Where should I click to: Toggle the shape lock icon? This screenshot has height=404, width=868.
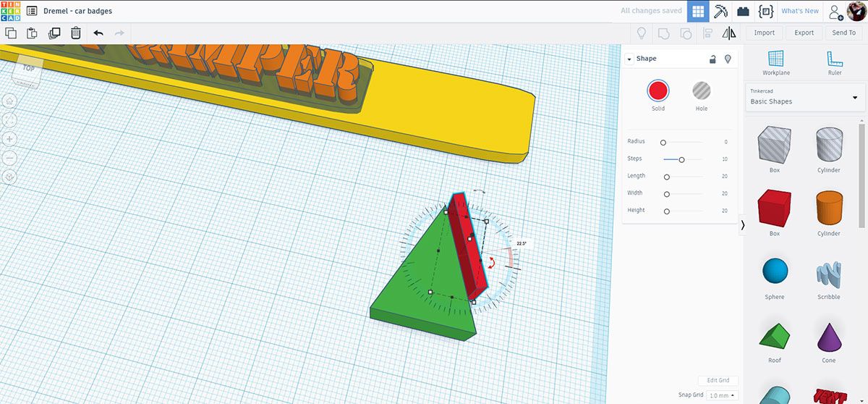[712, 59]
